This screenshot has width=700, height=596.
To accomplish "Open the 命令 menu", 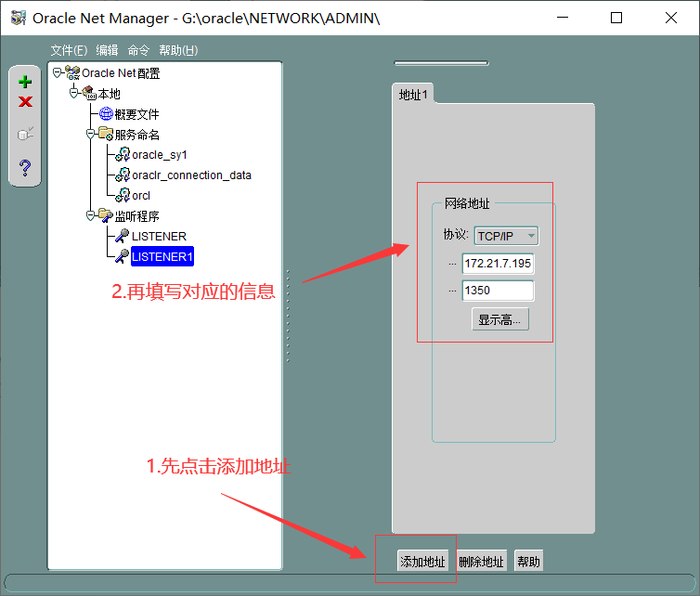I will click(138, 50).
